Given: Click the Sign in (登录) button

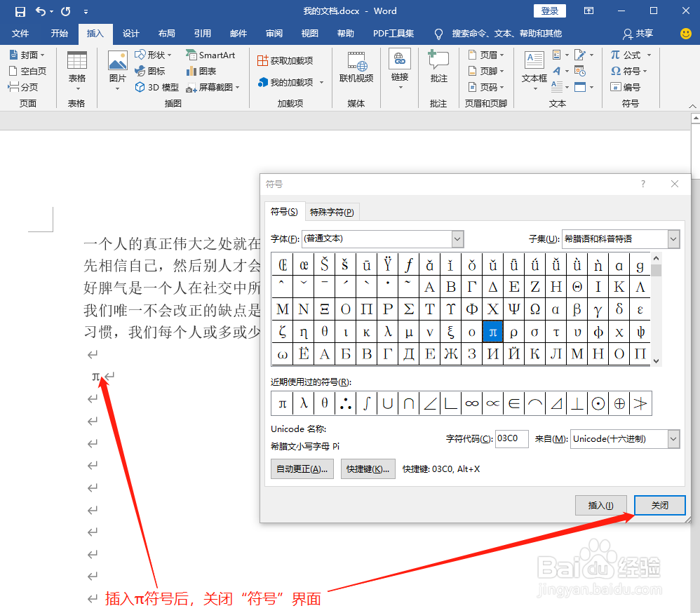Looking at the screenshot, I should (550, 11).
